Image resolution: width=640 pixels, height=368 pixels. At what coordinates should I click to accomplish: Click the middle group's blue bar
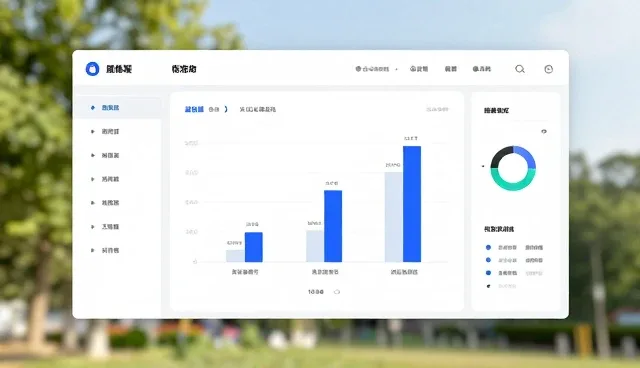[333, 226]
